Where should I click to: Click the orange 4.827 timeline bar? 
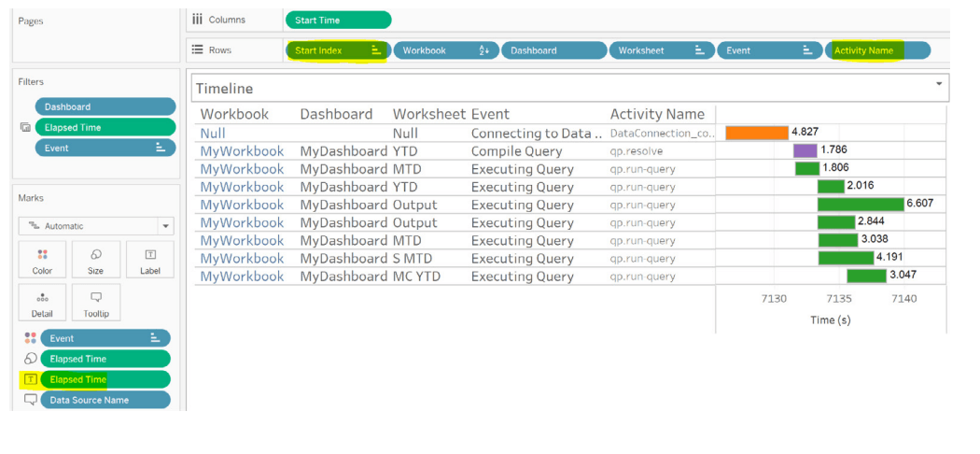(x=756, y=133)
